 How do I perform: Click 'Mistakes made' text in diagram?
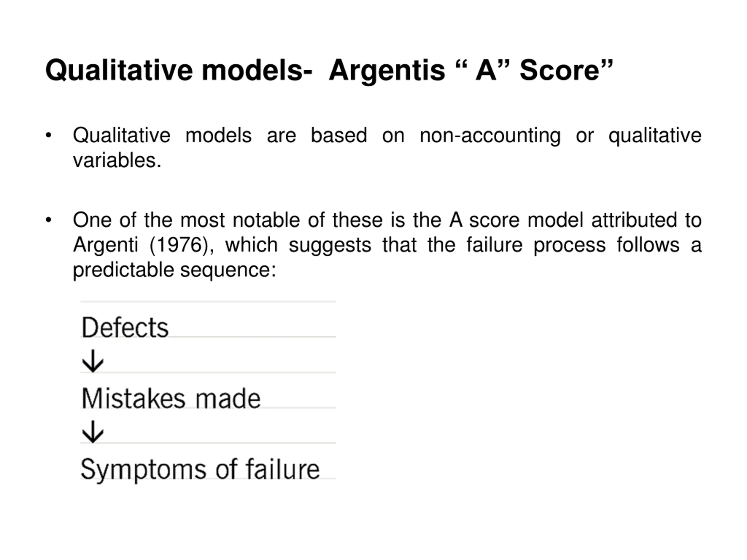(171, 398)
